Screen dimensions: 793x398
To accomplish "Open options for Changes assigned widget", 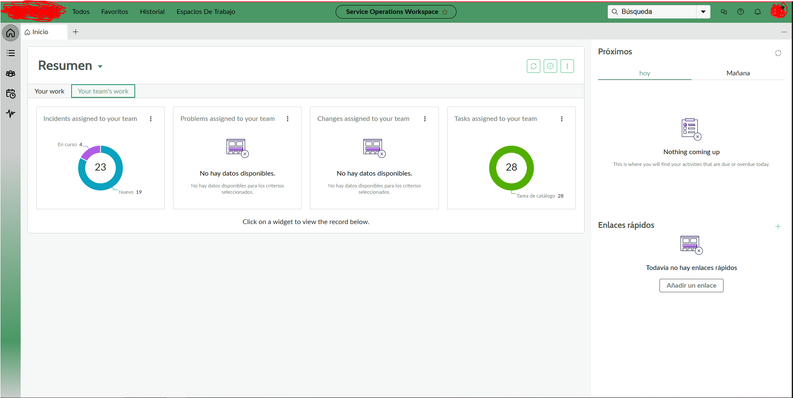I will pos(425,118).
